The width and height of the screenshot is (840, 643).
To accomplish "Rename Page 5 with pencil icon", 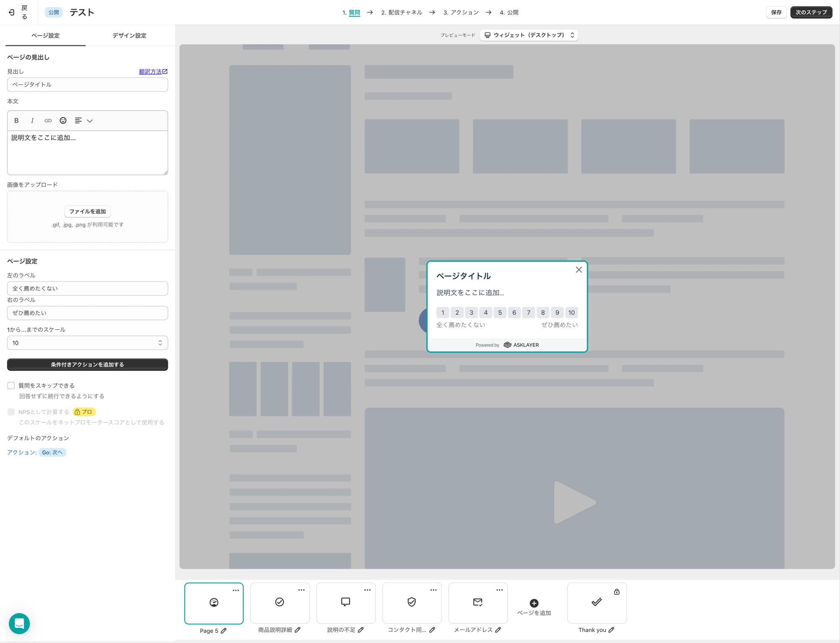I will tap(223, 630).
